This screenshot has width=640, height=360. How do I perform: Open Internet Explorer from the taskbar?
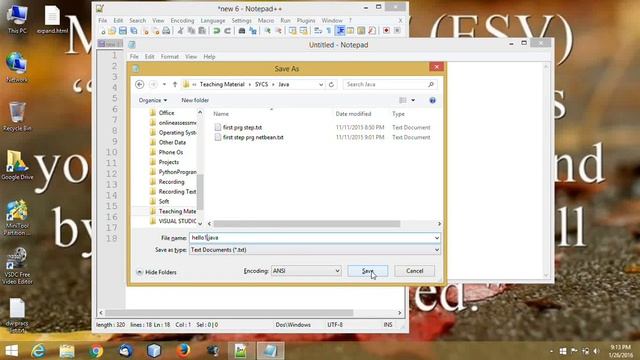38,351
